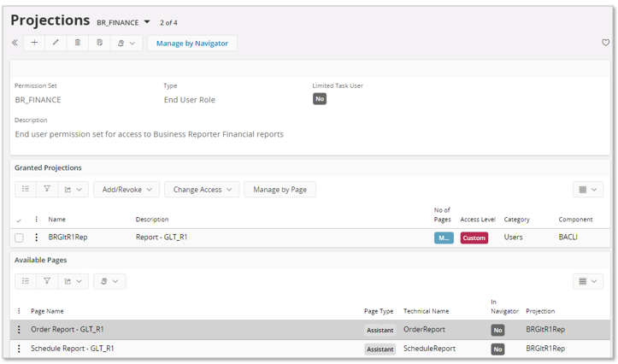
Task: Click the pencil edit icon in top toolbar
Action: [56, 43]
